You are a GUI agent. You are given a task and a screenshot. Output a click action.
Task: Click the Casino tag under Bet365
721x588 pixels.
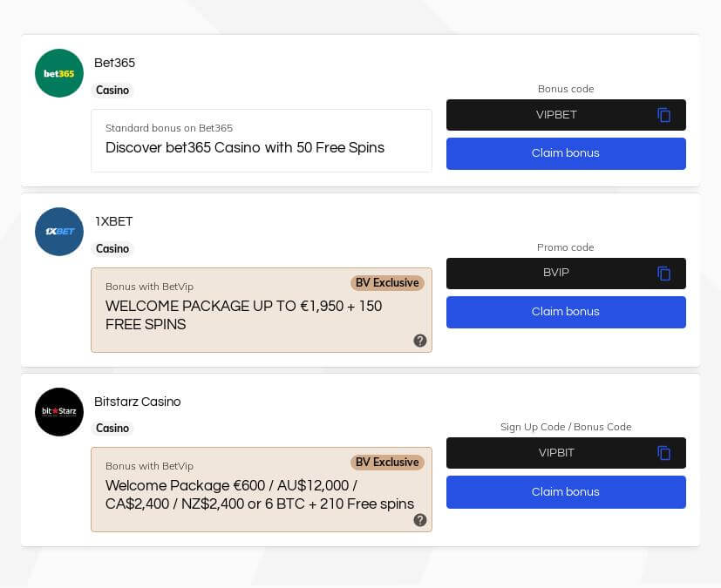112,91
